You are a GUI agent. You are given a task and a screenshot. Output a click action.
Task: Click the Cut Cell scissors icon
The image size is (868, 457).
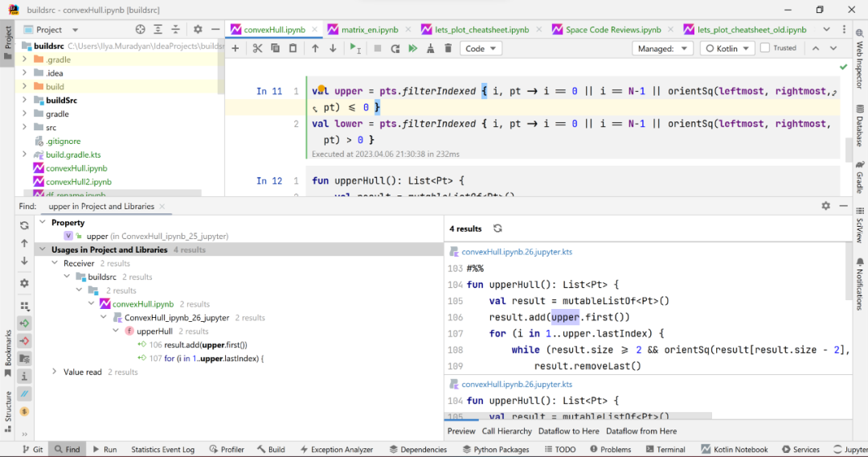(x=257, y=49)
